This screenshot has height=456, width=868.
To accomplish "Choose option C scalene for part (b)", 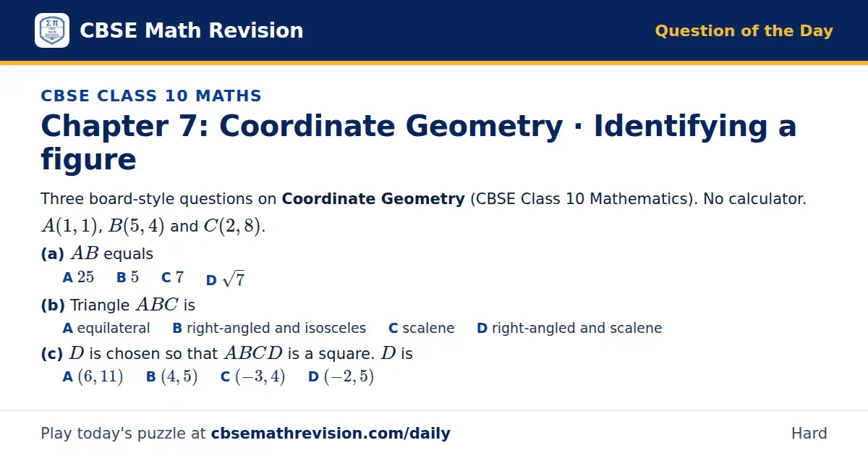I will pyautogui.click(x=422, y=329).
